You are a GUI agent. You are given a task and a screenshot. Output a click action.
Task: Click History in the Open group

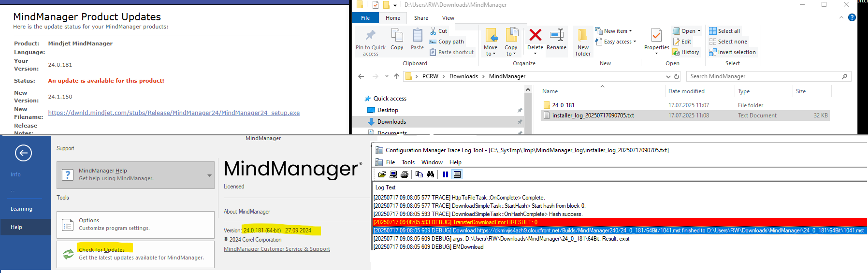coord(686,52)
